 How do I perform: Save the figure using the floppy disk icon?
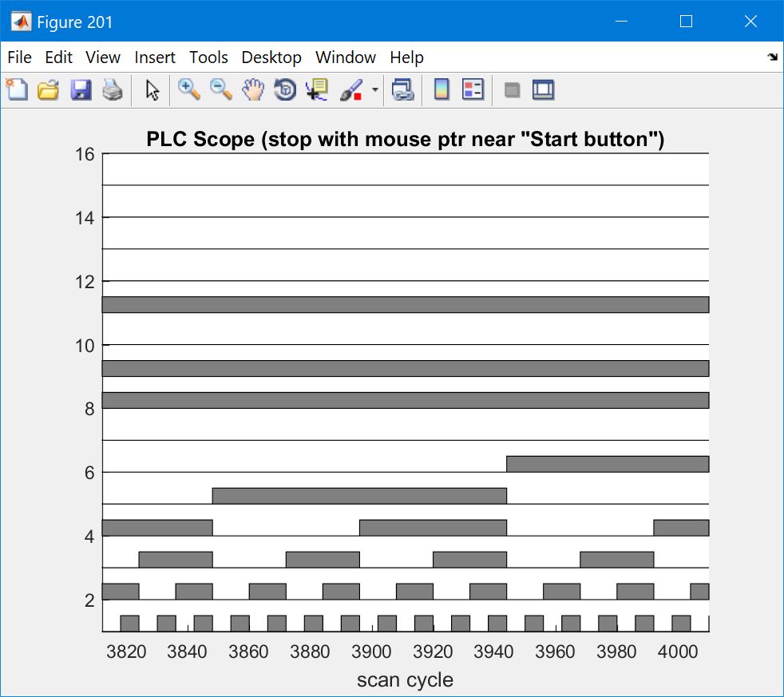pyautogui.click(x=81, y=90)
